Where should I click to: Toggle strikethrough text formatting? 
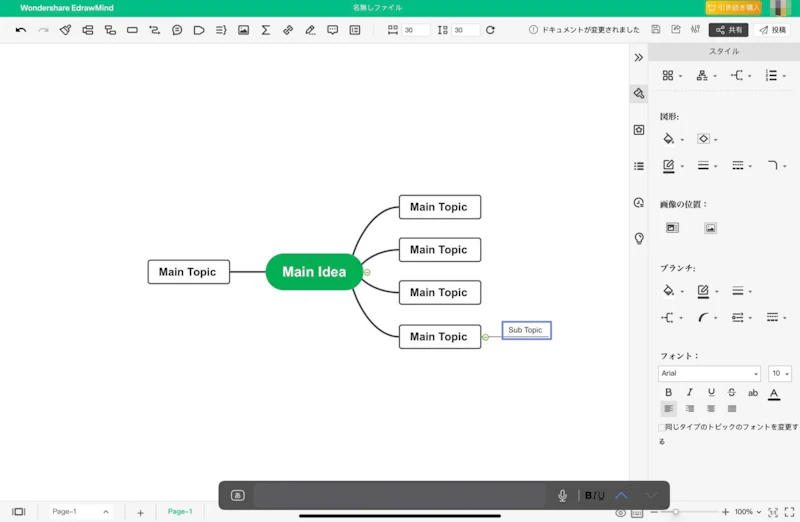click(x=731, y=393)
